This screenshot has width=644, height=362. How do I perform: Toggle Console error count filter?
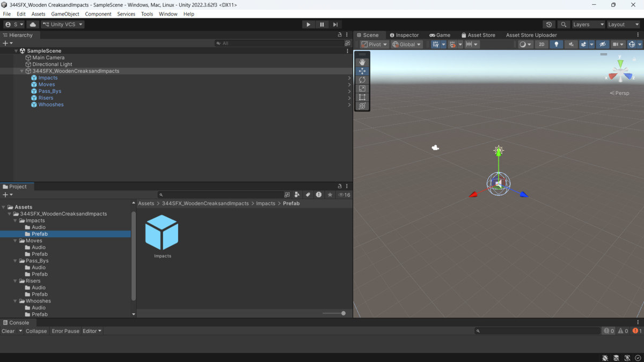(x=637, y=331)
